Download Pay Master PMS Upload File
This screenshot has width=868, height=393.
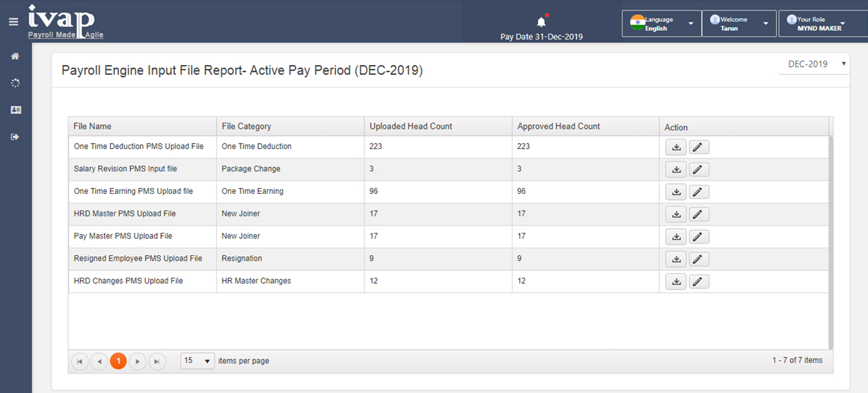(x=676, y=237)
